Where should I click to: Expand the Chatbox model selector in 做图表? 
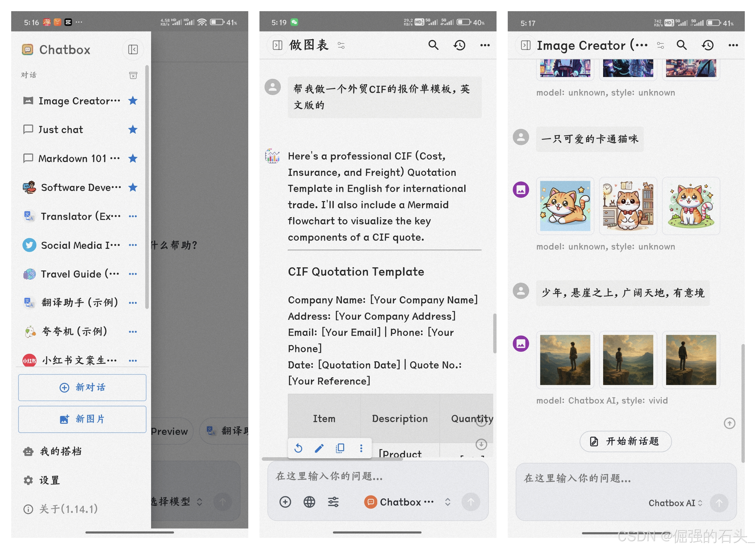448,502
